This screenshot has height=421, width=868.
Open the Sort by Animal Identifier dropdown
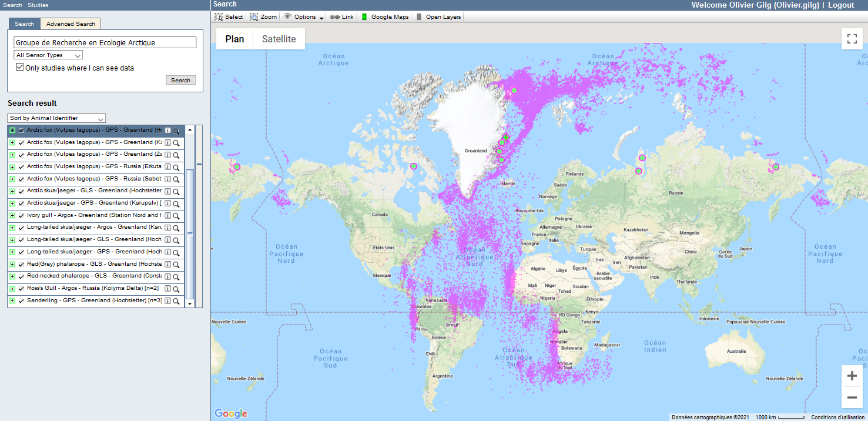tap(56, 118)
